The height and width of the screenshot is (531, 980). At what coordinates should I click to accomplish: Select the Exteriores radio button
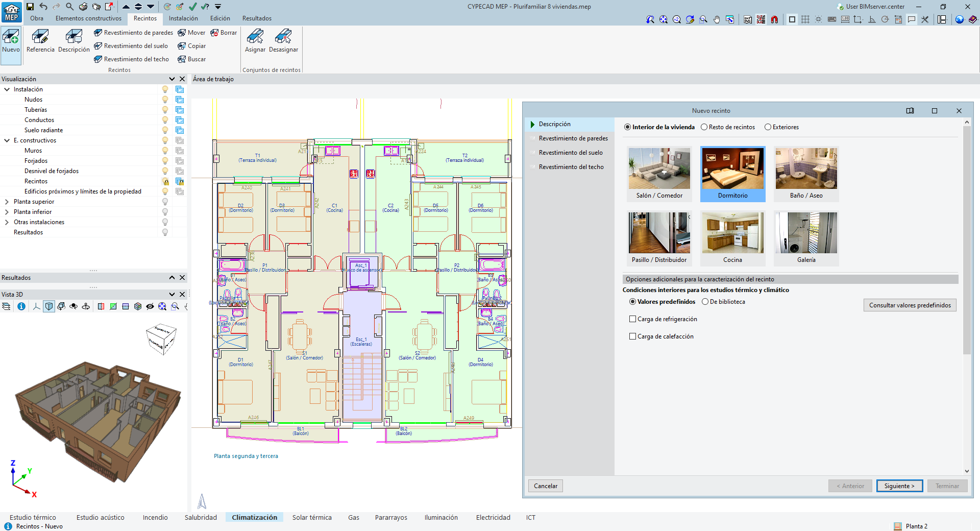click(x=768, y=127)
